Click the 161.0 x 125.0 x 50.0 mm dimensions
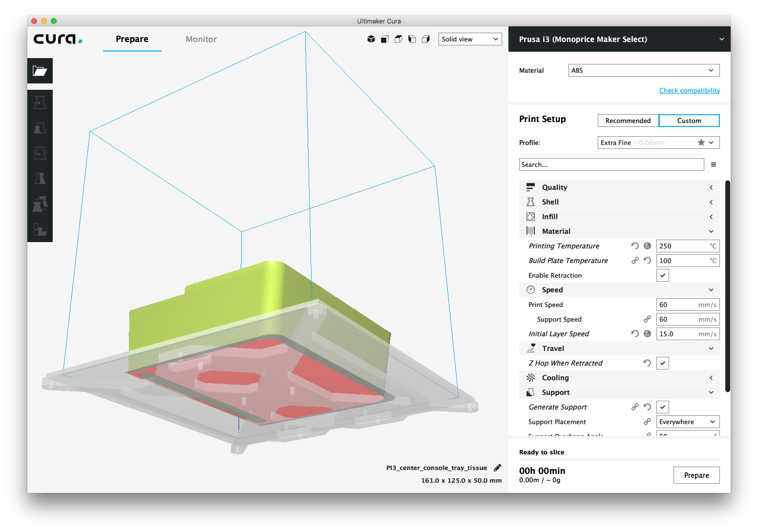This screenshot has height=532, width=758. (462, 480)
